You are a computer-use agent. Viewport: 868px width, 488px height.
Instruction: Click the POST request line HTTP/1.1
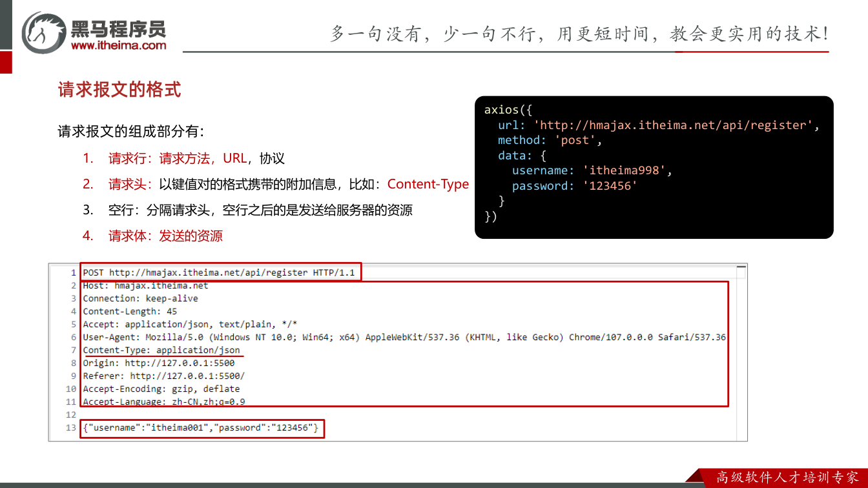[x=219, y=272]
